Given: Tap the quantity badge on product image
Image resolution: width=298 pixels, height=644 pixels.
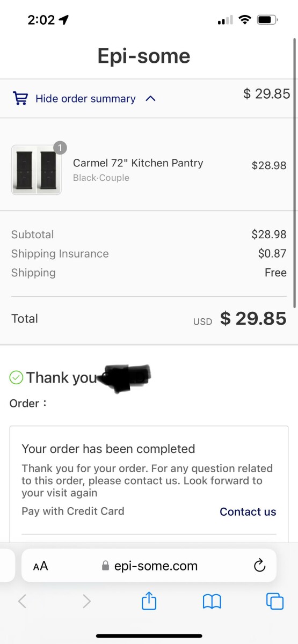Looking at the screenshot, I should coord(60,148).
